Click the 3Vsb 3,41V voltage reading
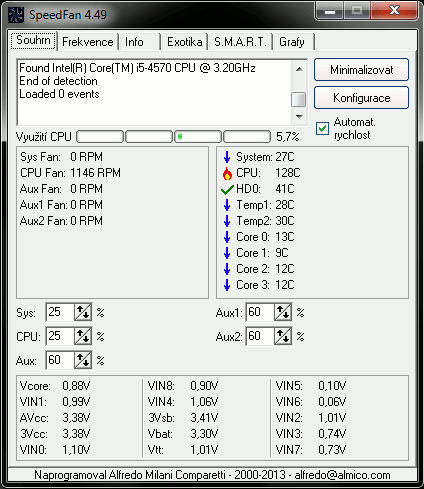Image resolution: width=424 pixels, height=489 pixels. point(183,418)
